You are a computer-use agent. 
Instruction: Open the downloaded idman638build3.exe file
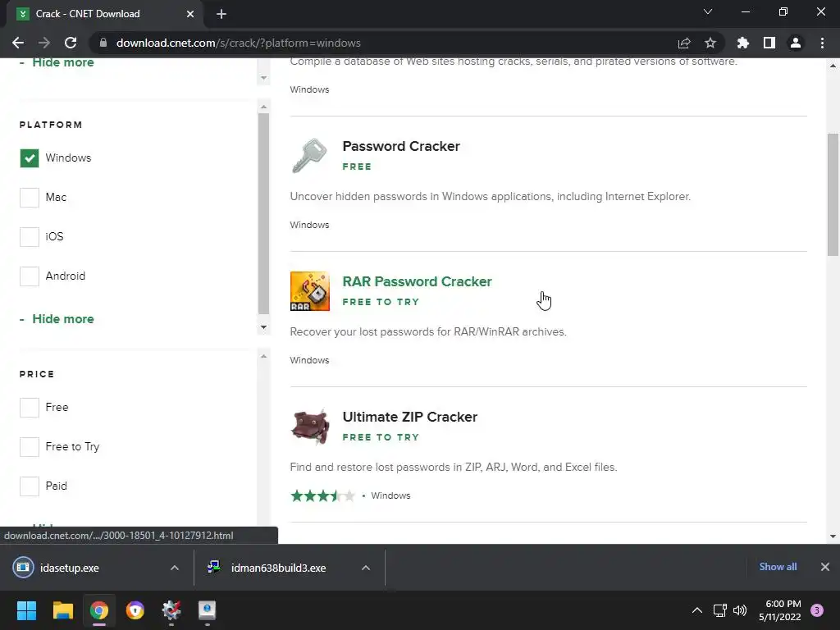point(279,568)
